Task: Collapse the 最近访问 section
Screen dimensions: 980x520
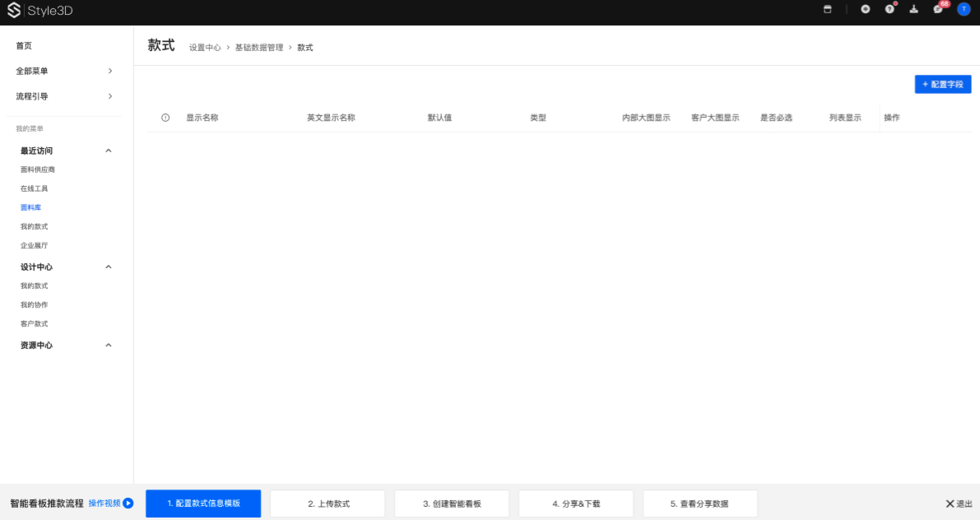Action: point(109,151)
